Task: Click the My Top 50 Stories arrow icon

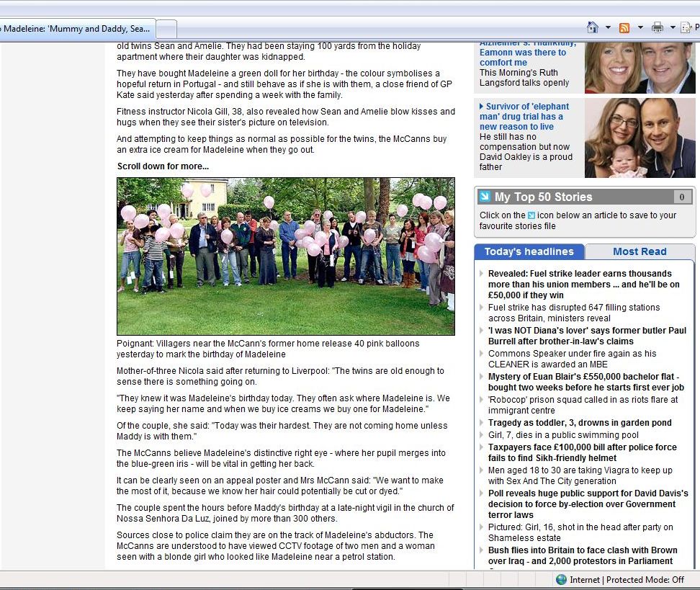Action: [485, 197]
